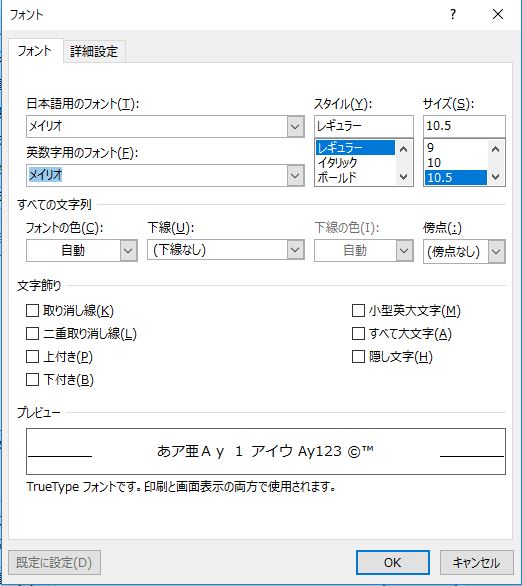Screen dimensions: 522x586
Task: Check the 上付き superscript option
Action: pyautogui.click(x=33, y=357)
